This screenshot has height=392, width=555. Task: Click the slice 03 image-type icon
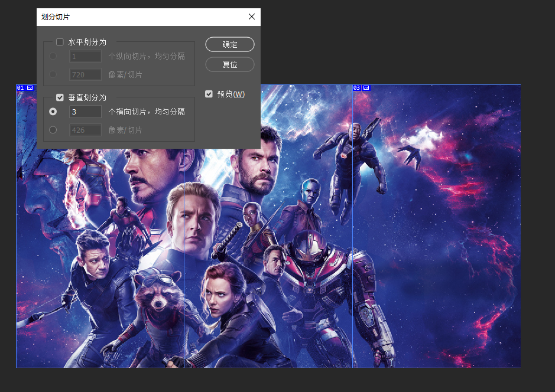(x=366, y=88)
